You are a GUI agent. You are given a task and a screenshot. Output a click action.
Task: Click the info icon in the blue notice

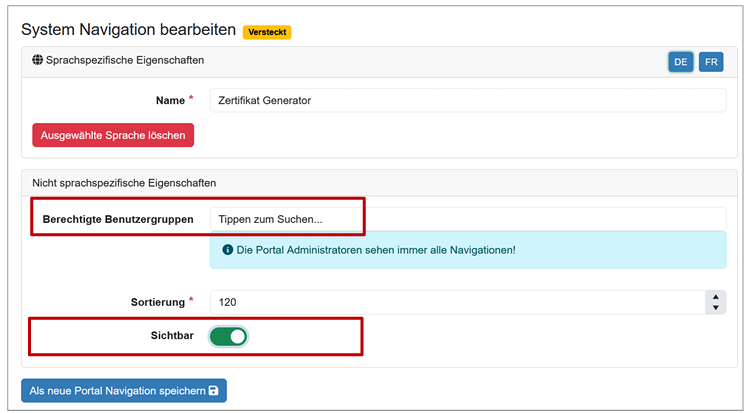coord(227,249)
